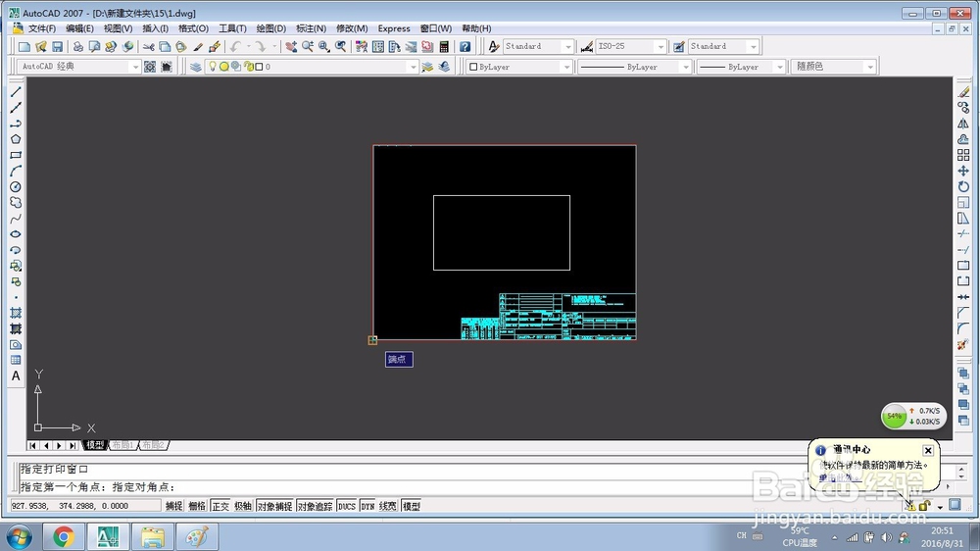Image resolution: width=980 pixels, height=551 pixels.
Task: Open the QuickCalc calculator icon
Action: pyautogui.click(x=444, y=46)
